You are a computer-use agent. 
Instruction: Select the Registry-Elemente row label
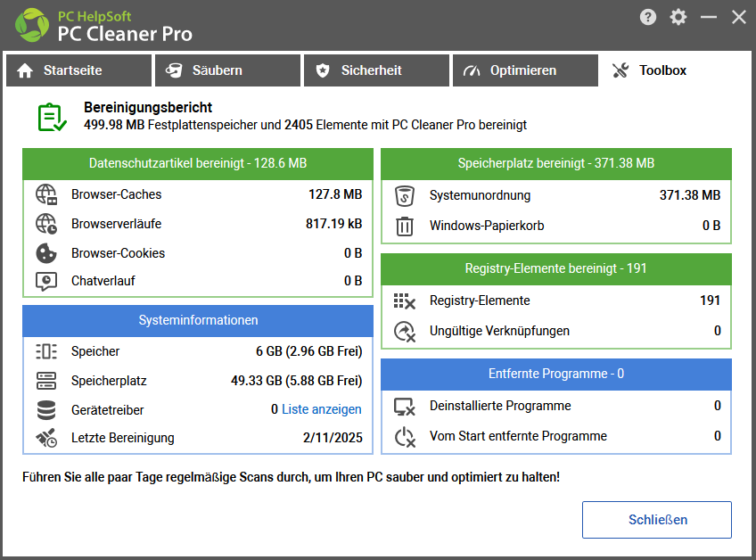(480, 301)
